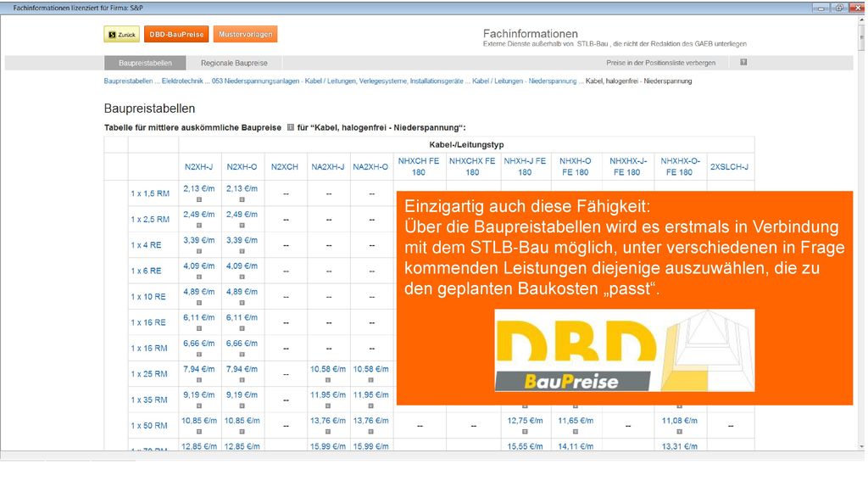Click info icon under 11,65 €/m price

576,432
